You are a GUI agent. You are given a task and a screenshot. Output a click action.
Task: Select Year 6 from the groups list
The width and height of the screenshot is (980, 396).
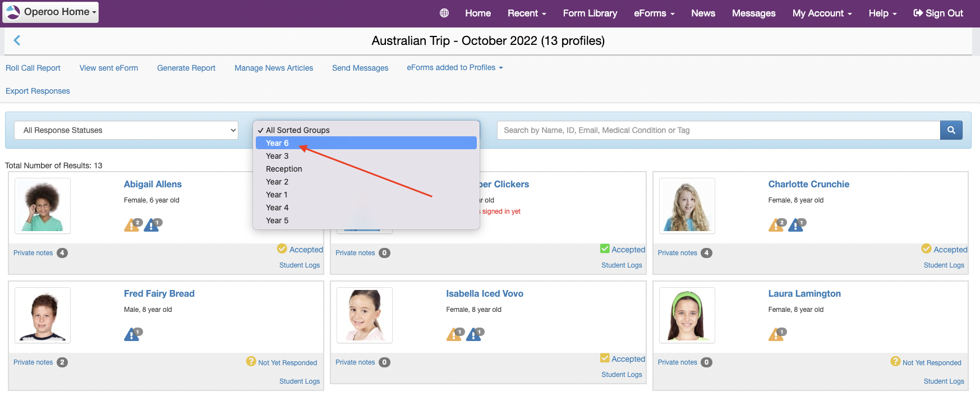(277, 143)
